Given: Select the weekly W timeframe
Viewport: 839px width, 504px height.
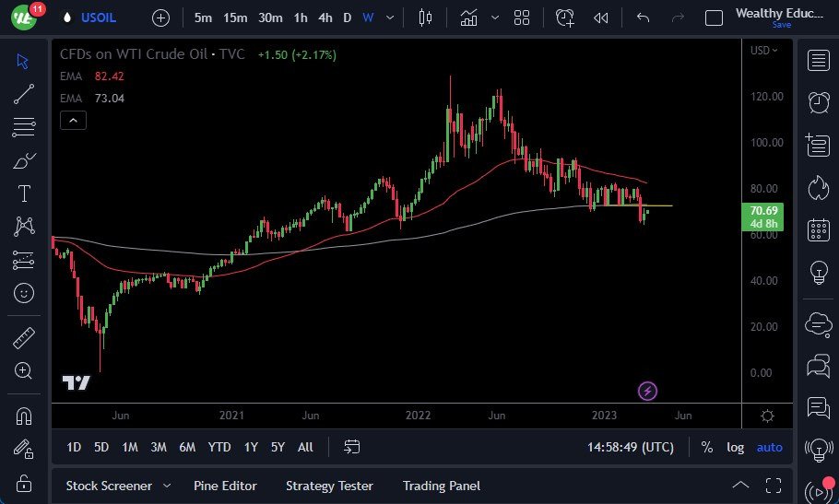Looking at the screenshot, I should (368, 18).
